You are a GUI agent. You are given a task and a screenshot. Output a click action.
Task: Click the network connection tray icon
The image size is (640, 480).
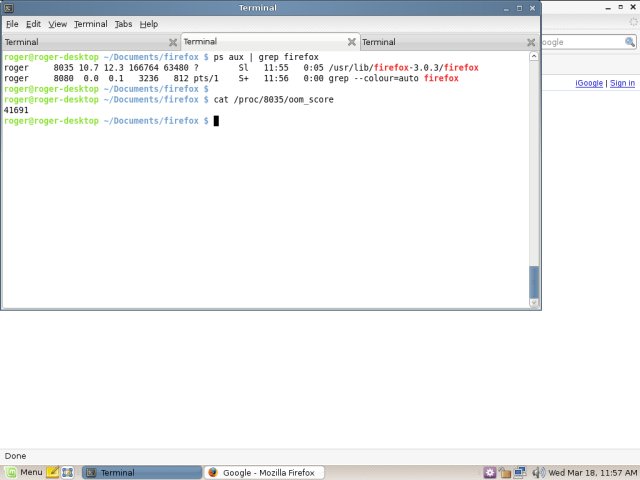pyautogui.click(x=521, y=472)
